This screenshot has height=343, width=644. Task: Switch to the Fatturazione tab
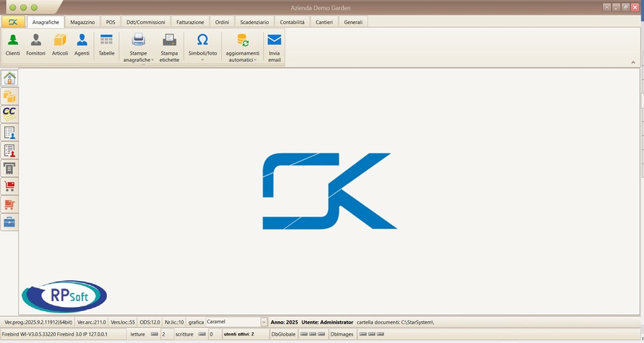190,22
